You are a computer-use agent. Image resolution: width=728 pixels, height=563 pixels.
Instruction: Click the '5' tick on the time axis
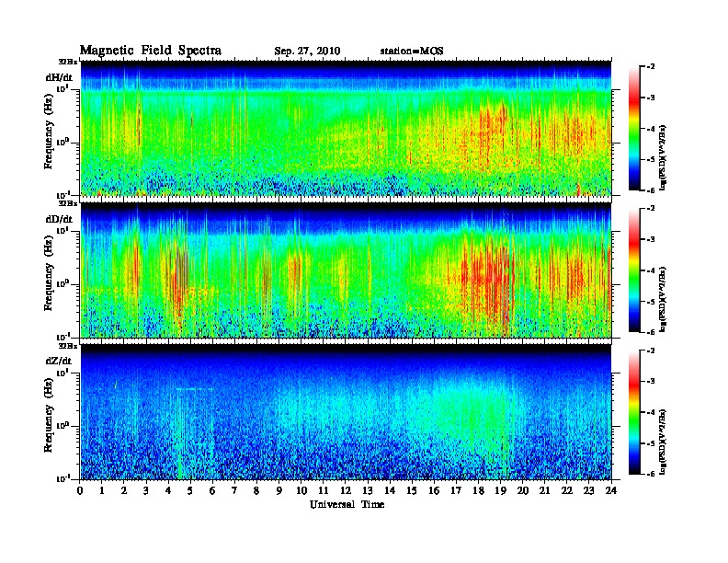point(190,491)
